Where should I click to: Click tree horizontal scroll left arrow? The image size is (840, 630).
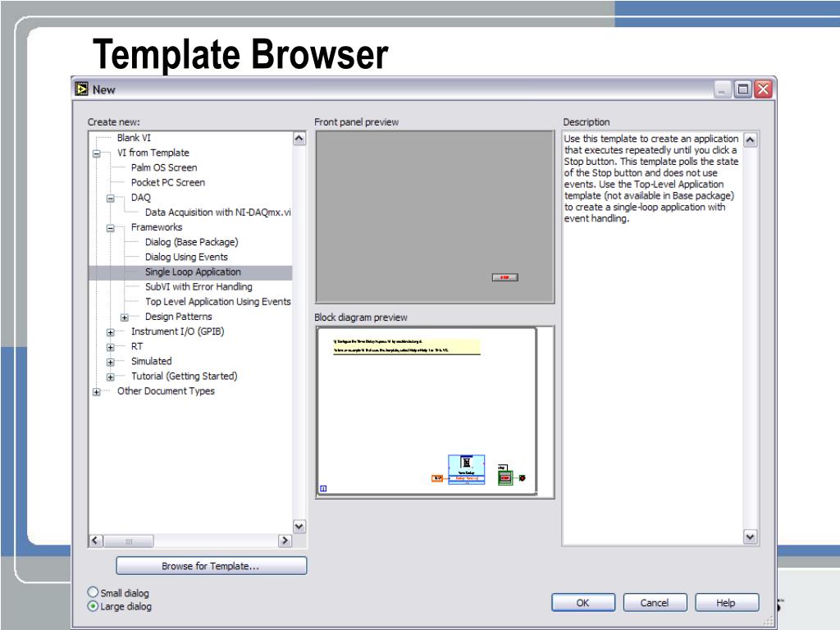tap(96, 541)
